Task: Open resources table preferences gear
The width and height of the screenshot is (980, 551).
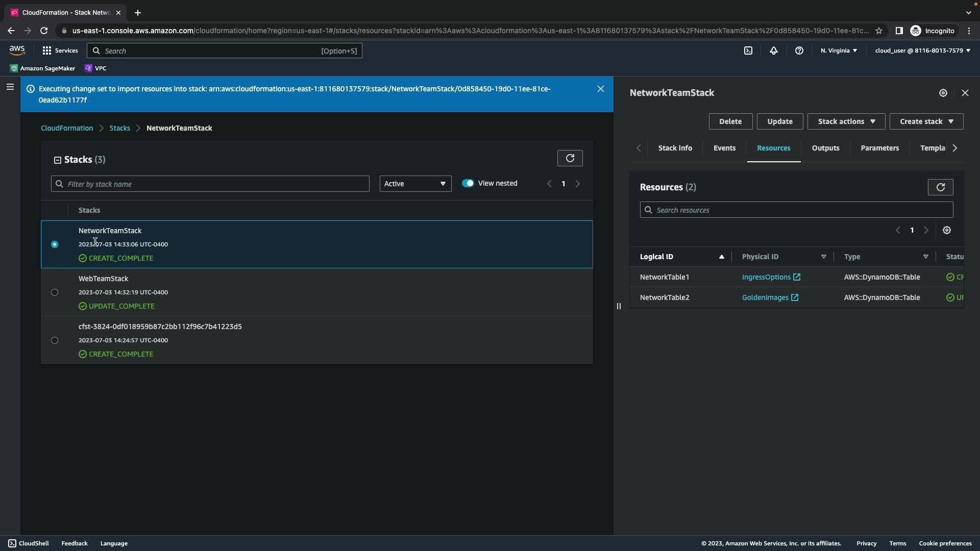Action: (946, 230)
